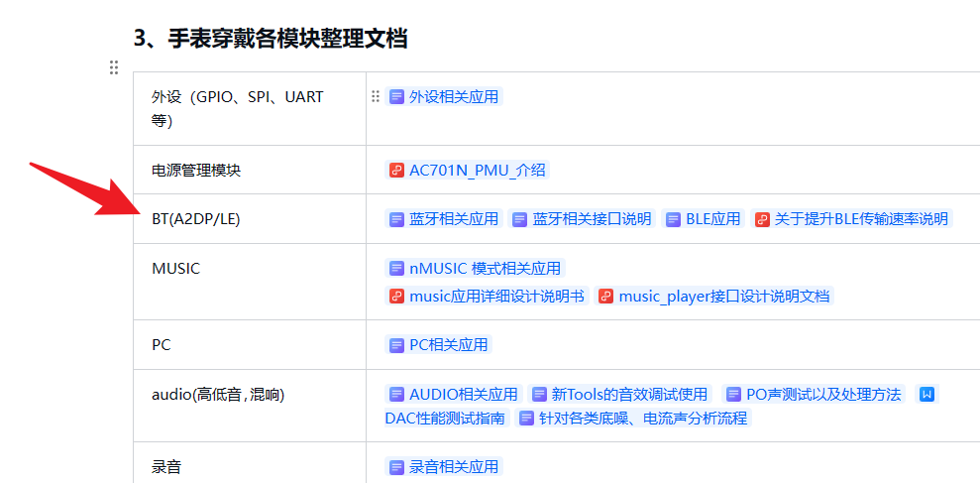The width and height of the screenshot is (980, 483).
Task: Click the document icon of 蓝牙相关接口说明
Action: [520, 219]
